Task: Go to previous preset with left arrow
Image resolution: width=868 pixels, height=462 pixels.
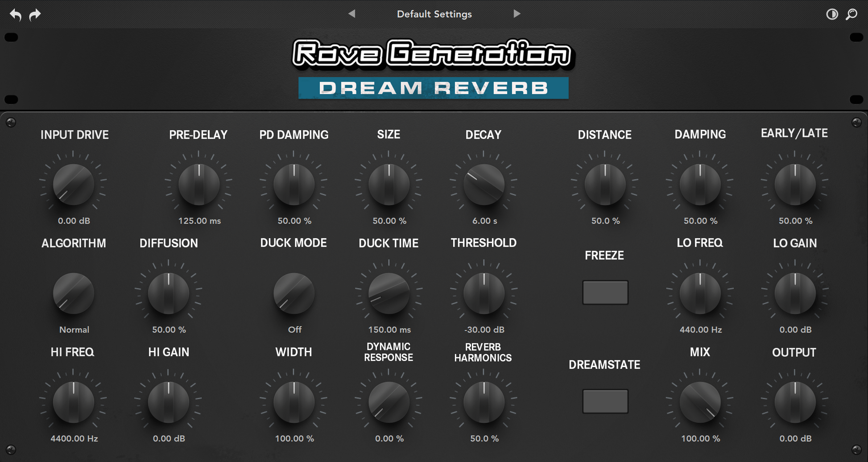Action: click(x=351, y=14)
